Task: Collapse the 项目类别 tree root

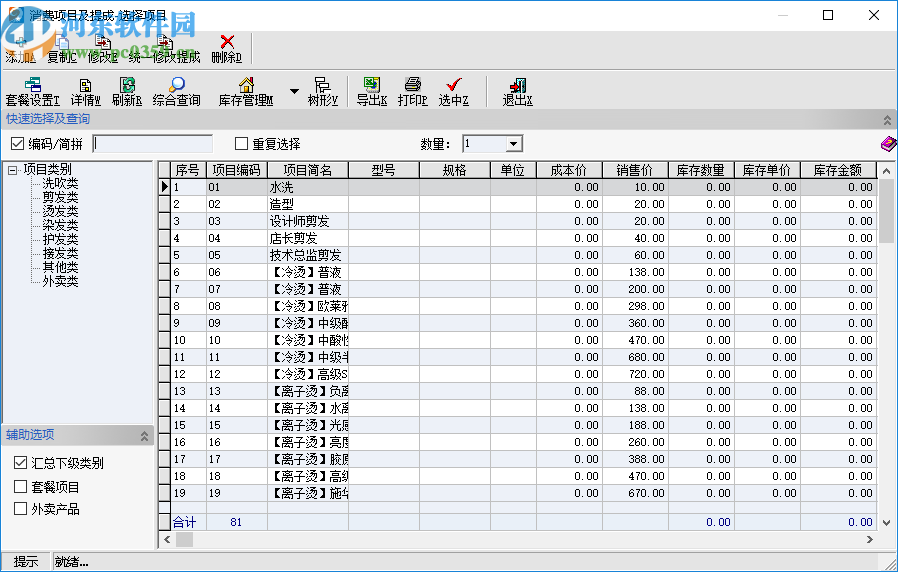Action: pyautogui.click(x=12, y=170)
